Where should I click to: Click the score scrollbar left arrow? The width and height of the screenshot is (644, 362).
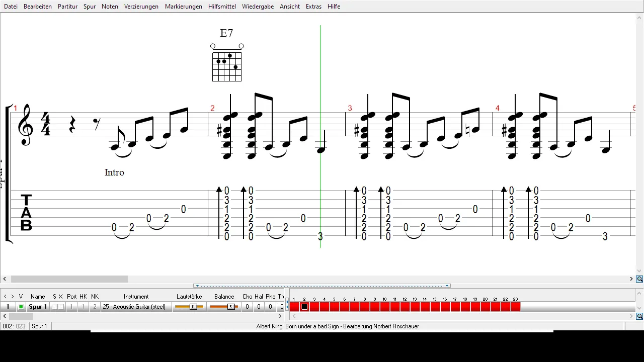coord(5,279)
